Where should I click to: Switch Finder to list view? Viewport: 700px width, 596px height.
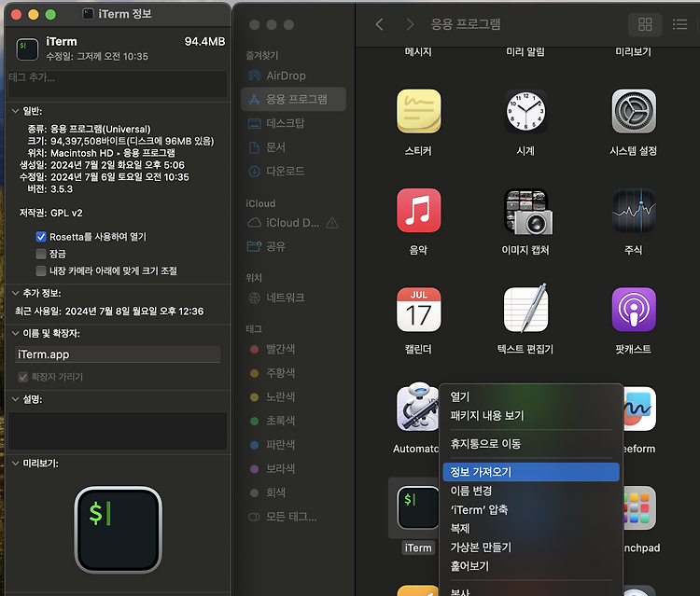(x=679, y=24)
